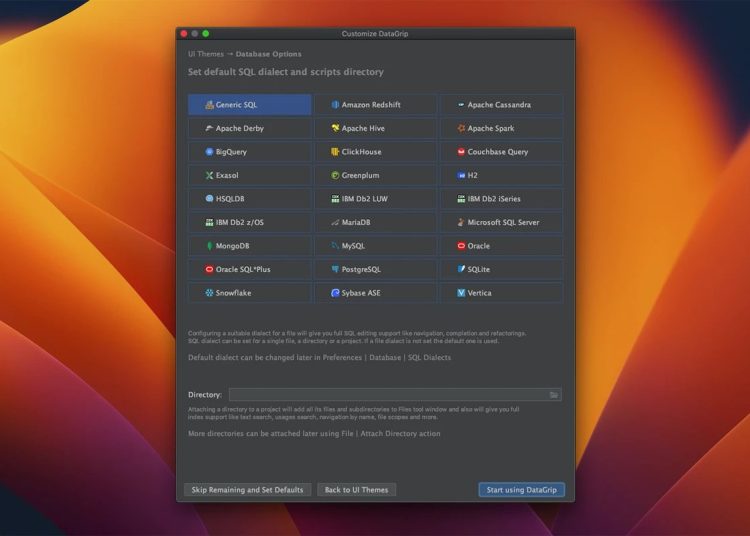Pick Apache Cassandra as default dialect
750x536 pixels.
tap(501, 105)
